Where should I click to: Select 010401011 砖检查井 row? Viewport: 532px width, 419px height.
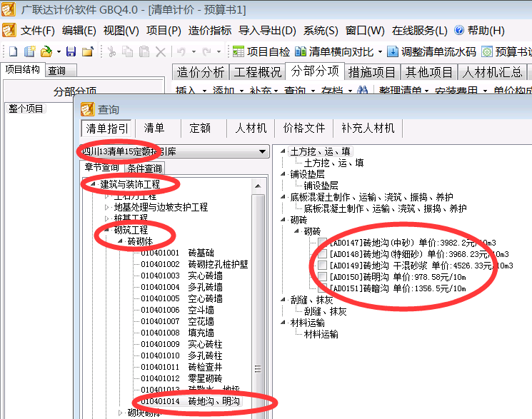[x=181, y=367]
